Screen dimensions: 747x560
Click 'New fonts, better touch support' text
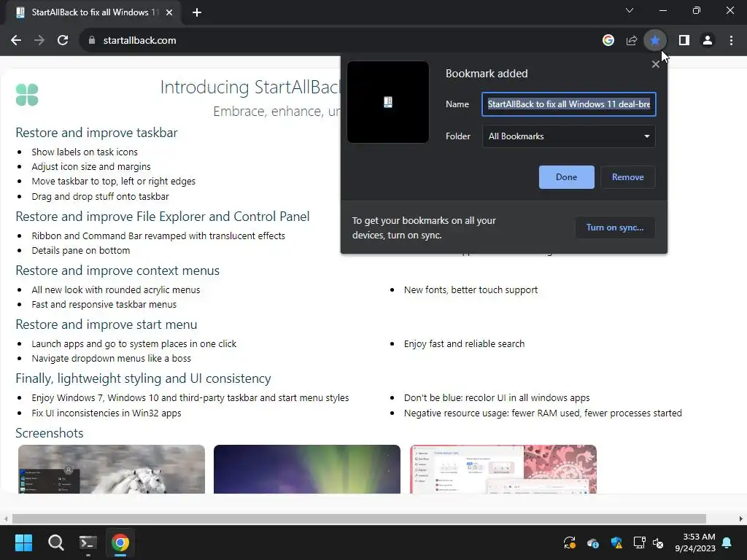[471, 290]
